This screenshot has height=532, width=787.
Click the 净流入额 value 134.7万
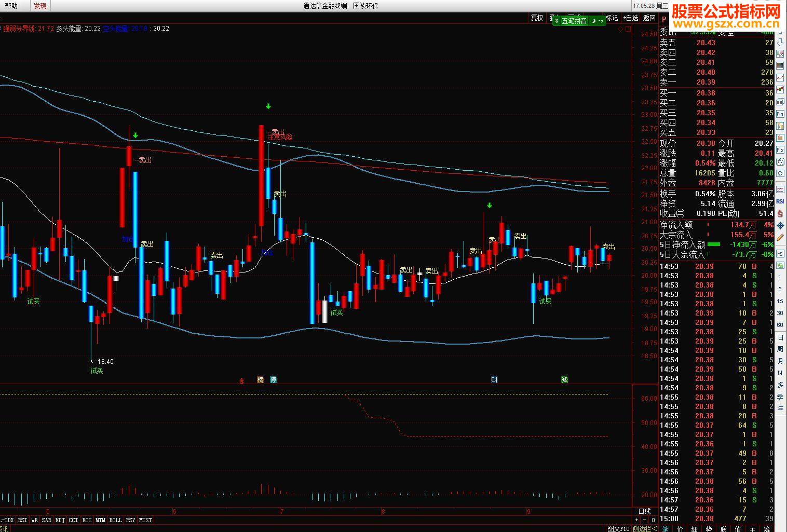click(x=743, y=225)
